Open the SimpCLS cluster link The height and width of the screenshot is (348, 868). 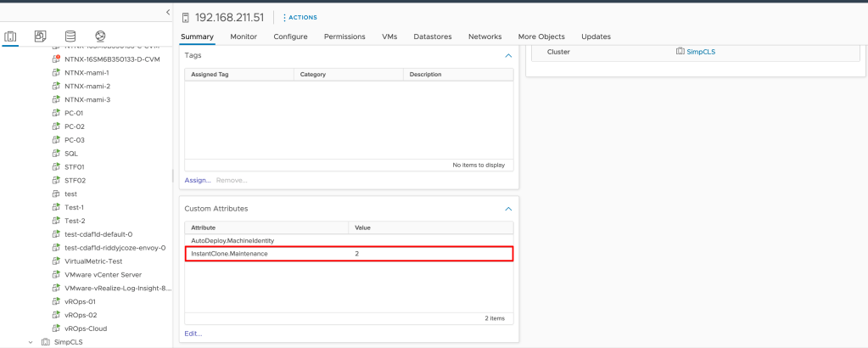tap(700, 52)
